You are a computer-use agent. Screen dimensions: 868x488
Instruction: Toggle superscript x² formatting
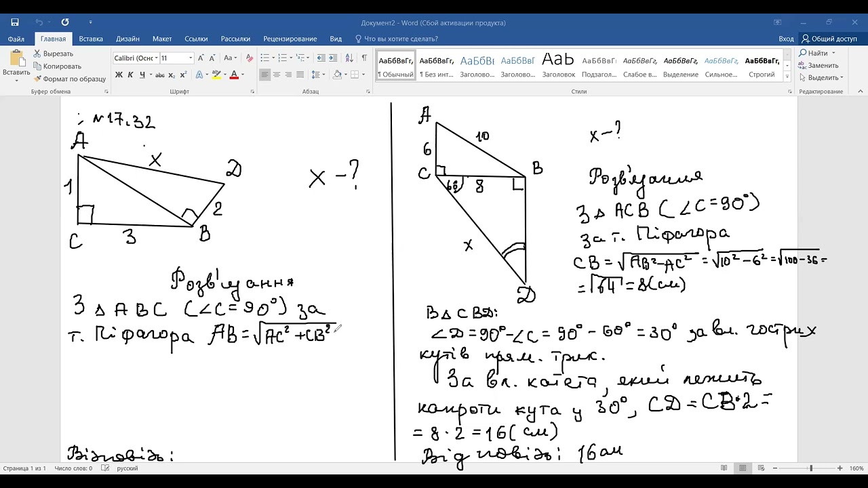(182, 75)
